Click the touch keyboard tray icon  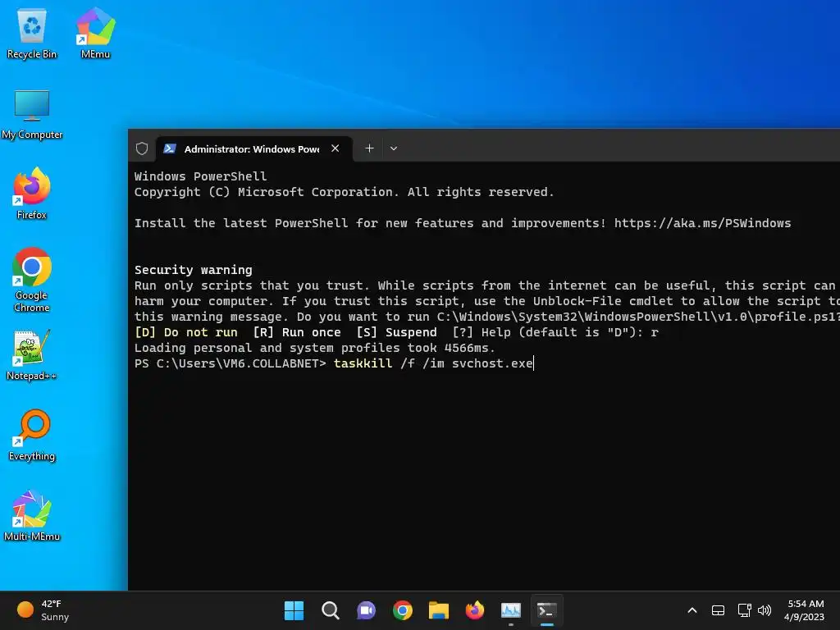click(x=718, y=610)
